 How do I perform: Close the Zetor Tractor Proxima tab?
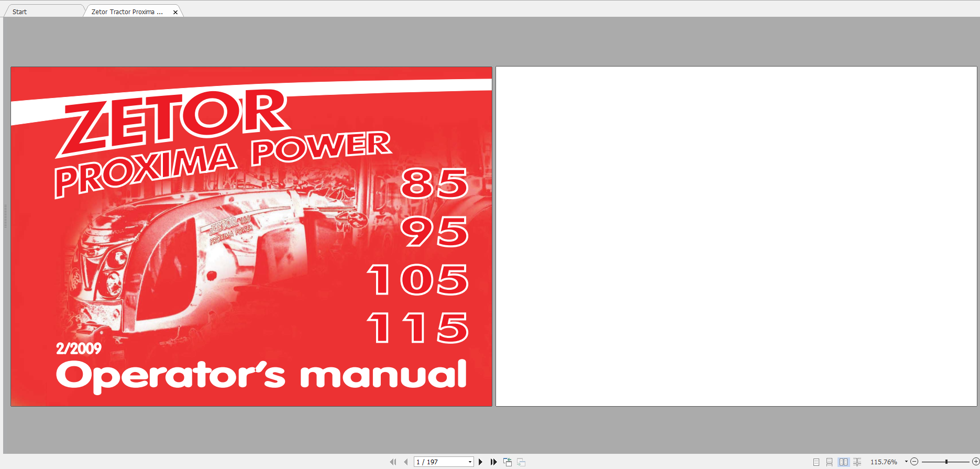[x=175, y=12]
